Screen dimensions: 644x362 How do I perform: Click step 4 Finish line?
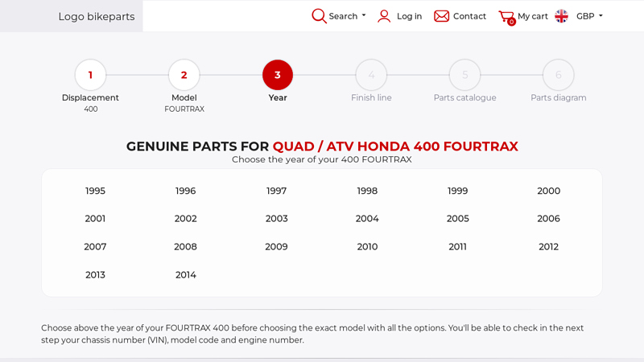(371, 75)
